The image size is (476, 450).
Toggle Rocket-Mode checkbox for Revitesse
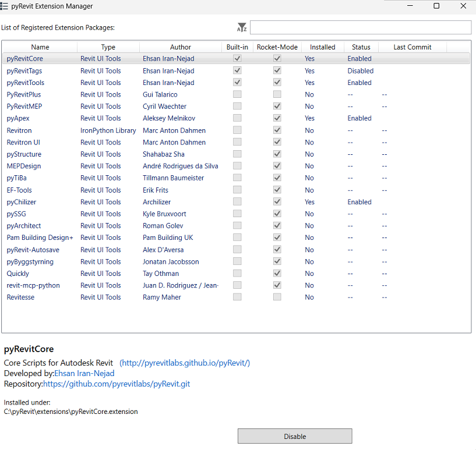point(277,297)
